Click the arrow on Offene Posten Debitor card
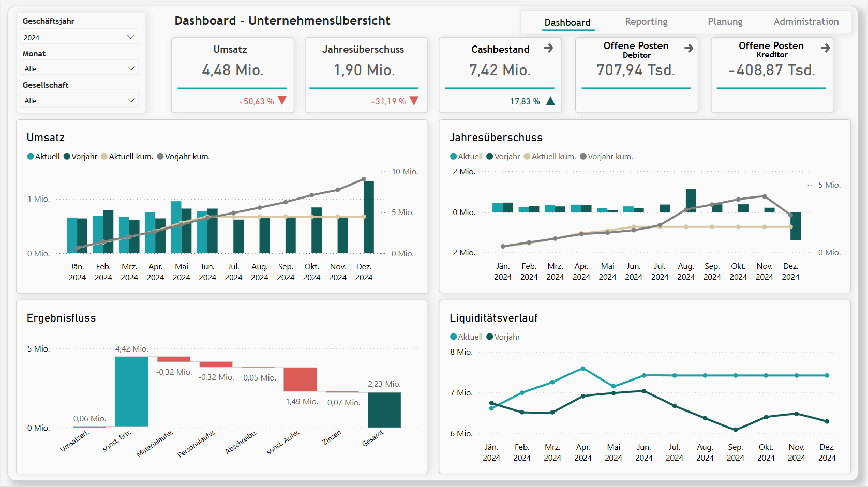Screen dimensions: 868x487 (689, 48)
